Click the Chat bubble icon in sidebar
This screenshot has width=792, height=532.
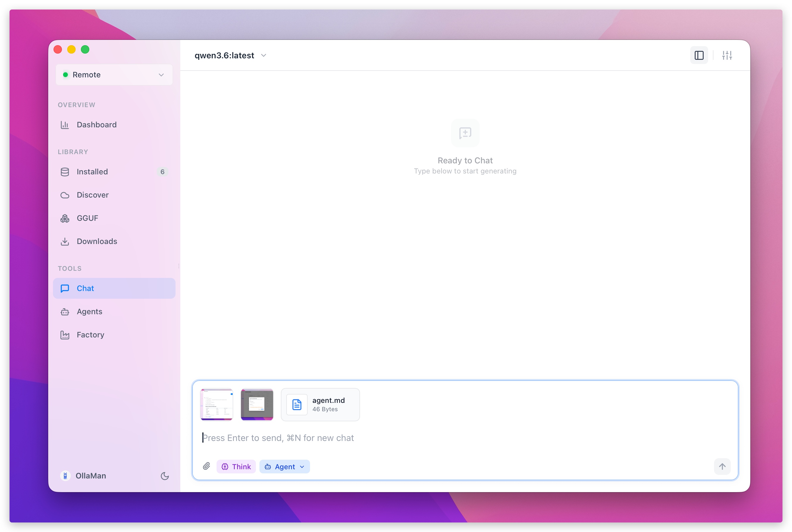point(65,288)
